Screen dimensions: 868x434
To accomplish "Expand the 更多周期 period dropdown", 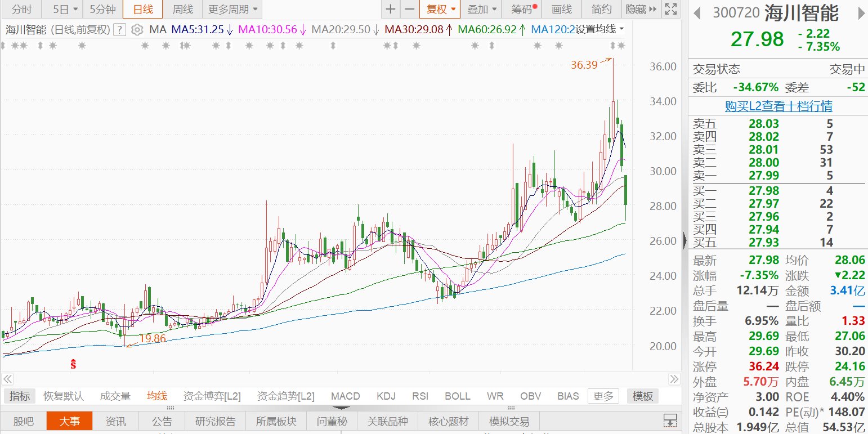I will [233, 9].
